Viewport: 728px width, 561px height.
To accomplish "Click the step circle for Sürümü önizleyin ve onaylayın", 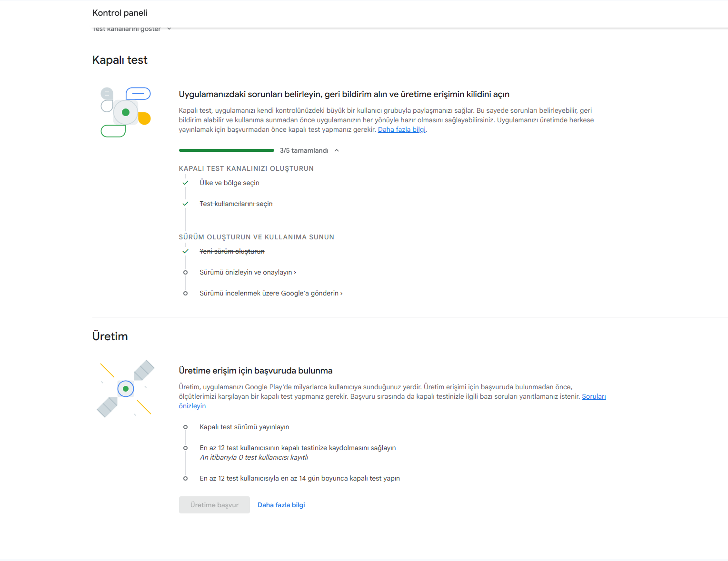I will pyautogui.click(x=186, y=272).
